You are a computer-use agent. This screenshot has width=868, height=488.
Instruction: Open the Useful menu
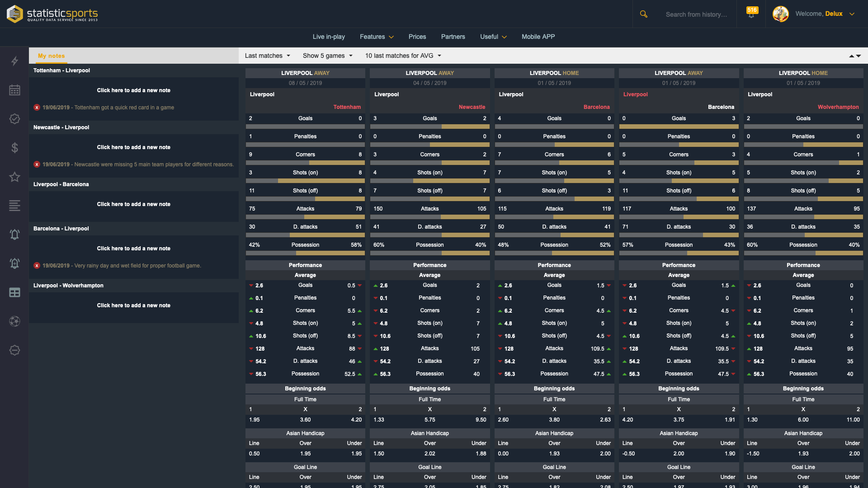489,36
